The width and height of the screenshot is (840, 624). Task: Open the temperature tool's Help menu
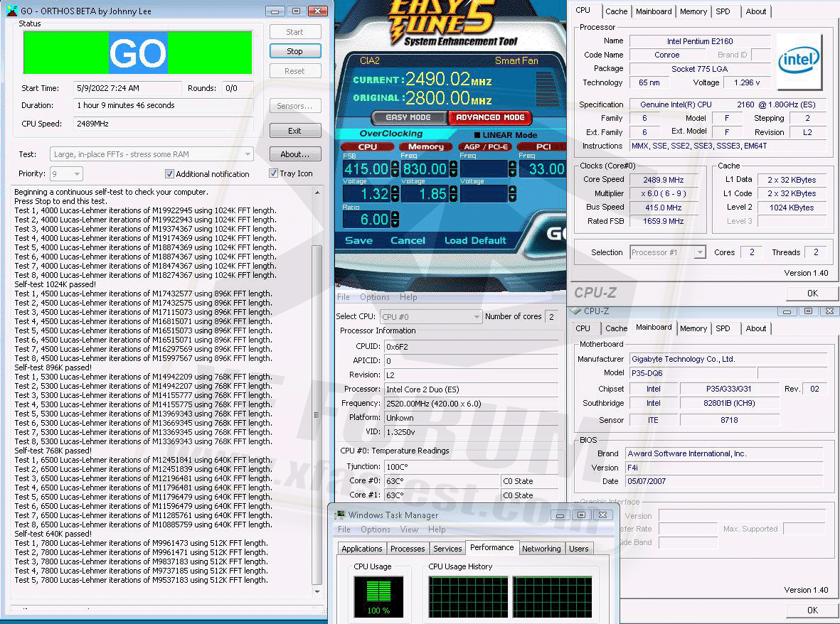pos(408,297)
